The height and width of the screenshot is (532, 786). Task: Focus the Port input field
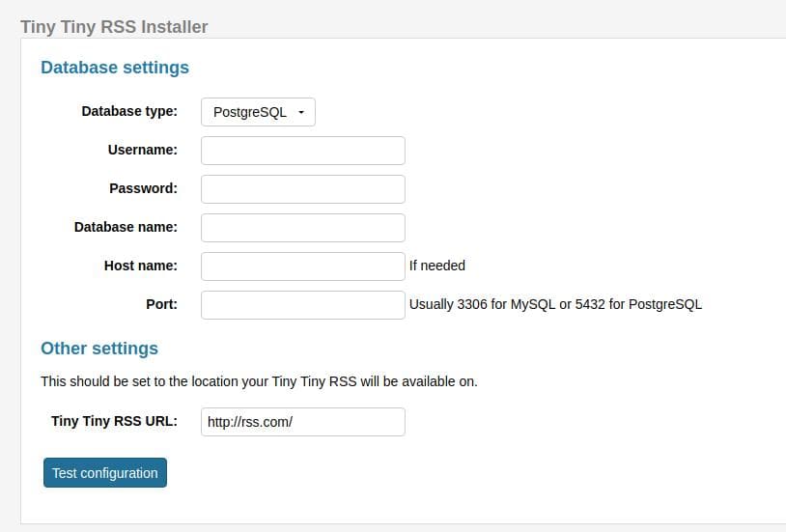click(303, 305)
